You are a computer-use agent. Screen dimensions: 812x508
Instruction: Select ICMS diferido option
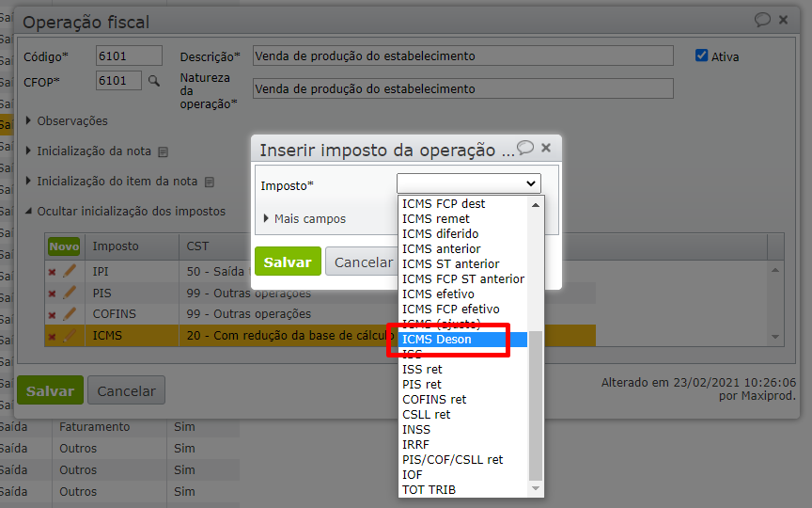point(463,234)
